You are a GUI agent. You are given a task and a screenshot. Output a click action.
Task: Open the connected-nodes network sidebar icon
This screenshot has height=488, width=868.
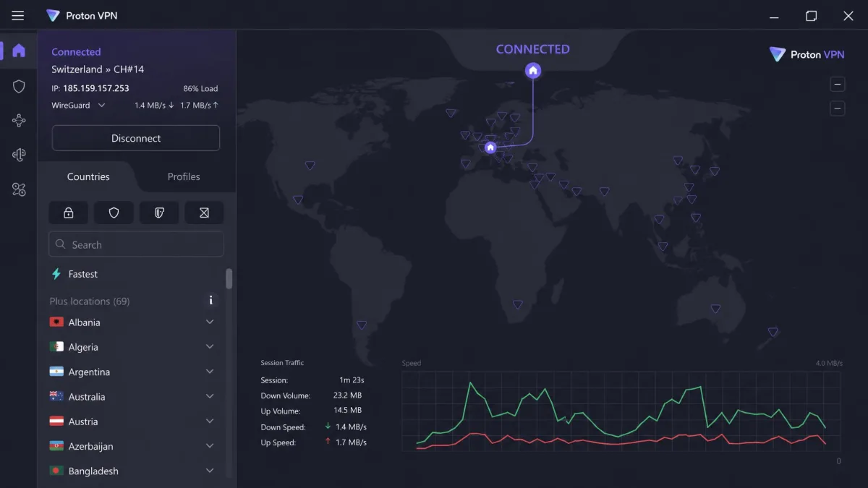(19, 121)
